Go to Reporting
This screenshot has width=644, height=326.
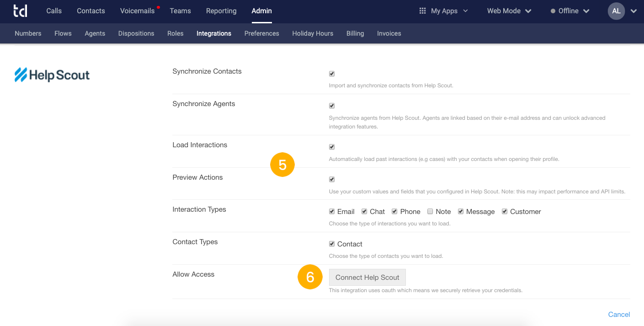(221, 11)
